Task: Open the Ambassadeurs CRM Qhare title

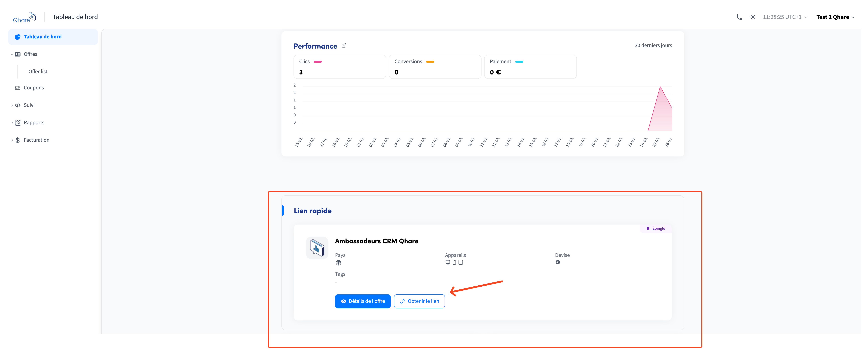Action: pyautogui.click(x=376, y=241)
